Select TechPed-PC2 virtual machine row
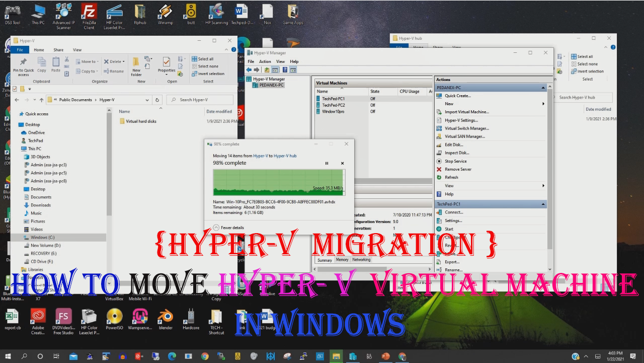 (x=333, y=105)
